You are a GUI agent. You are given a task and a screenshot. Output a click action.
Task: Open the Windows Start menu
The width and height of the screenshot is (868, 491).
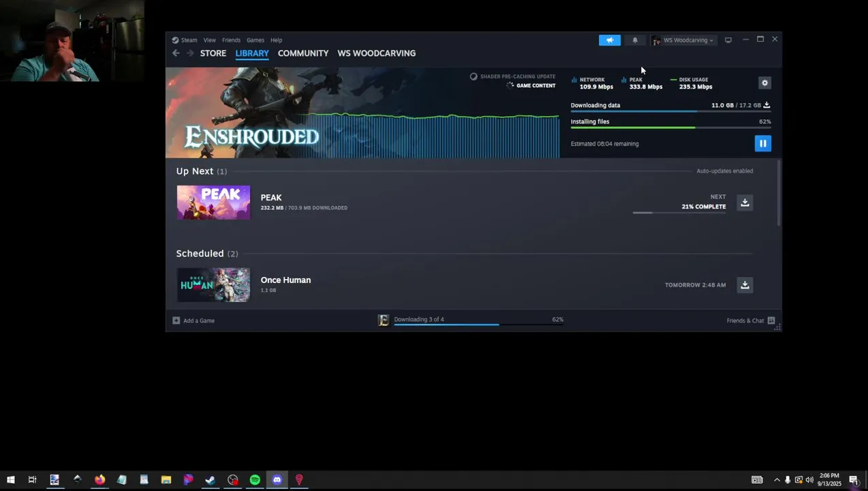[x=10, y=480]
